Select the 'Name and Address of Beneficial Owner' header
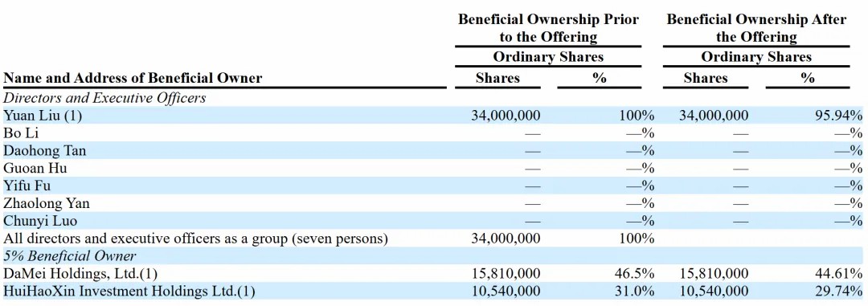The image size is (868, 306). coord(133,78)
